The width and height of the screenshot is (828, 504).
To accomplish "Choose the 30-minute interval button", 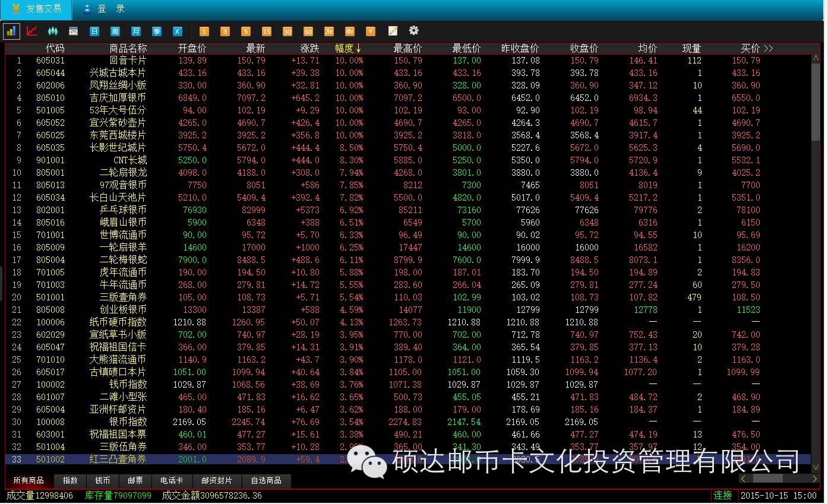I will click(x=287, y=31).
